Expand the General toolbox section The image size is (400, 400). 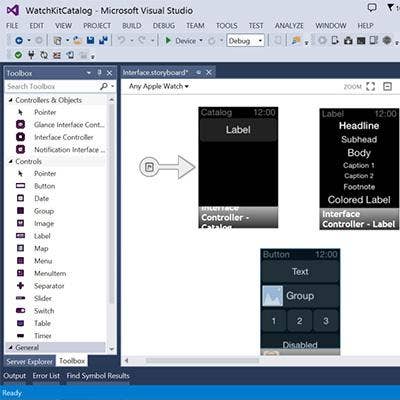coord(10,347)
